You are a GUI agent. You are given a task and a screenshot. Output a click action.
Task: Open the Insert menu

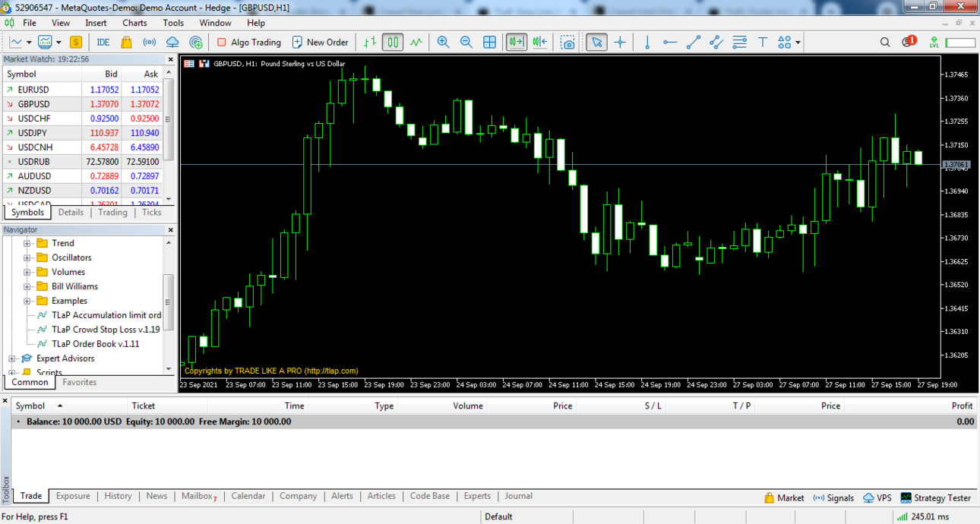(x=96, y=23)
